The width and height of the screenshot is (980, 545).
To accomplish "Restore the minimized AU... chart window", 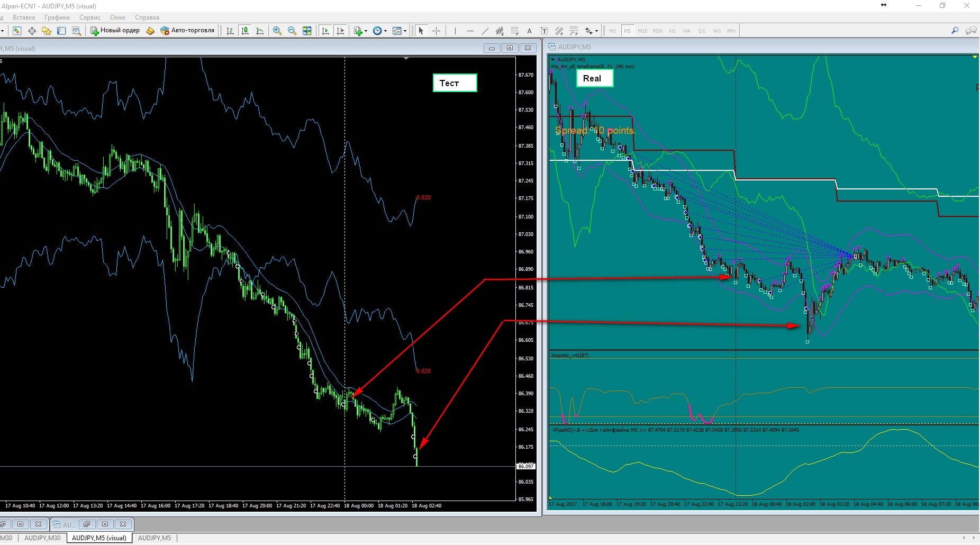I will tap(87, 524).
